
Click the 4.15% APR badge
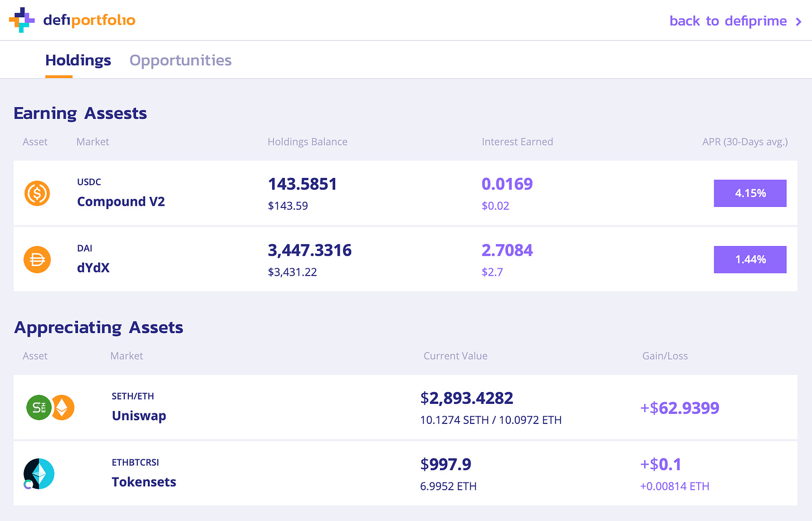tap(750, 194)
